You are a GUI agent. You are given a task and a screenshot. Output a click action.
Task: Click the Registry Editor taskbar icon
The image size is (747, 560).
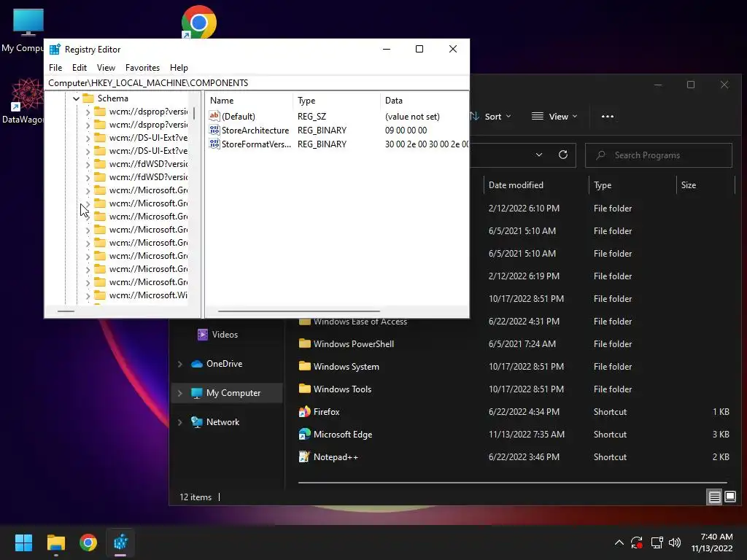(120, 542)
